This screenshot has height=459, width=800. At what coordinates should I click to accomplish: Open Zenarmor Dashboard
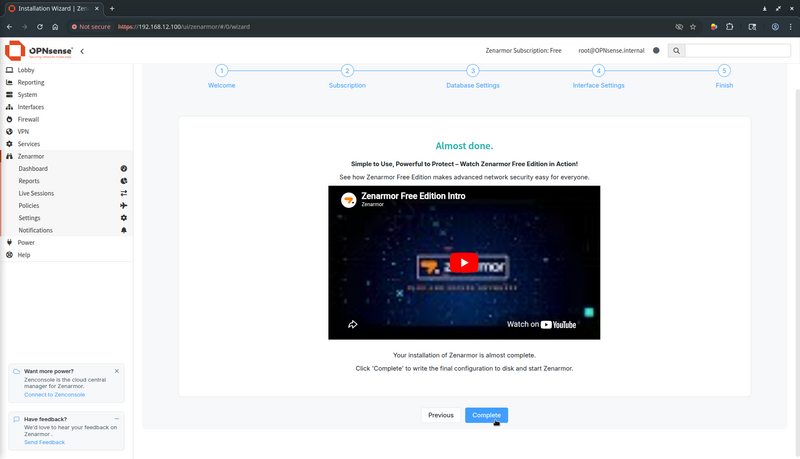click(x=33, y=168)
